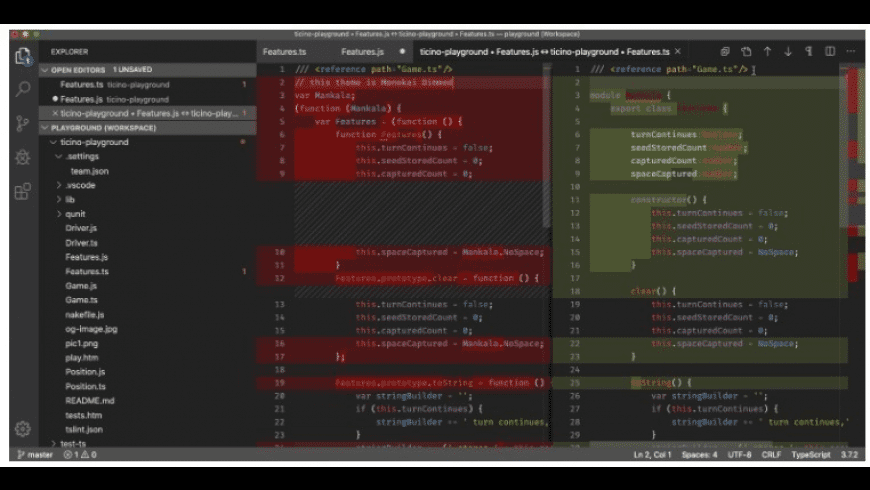This screenshot has width=870, height=490.
Task: Open the Debug view icon
Action: click(22, 157)
